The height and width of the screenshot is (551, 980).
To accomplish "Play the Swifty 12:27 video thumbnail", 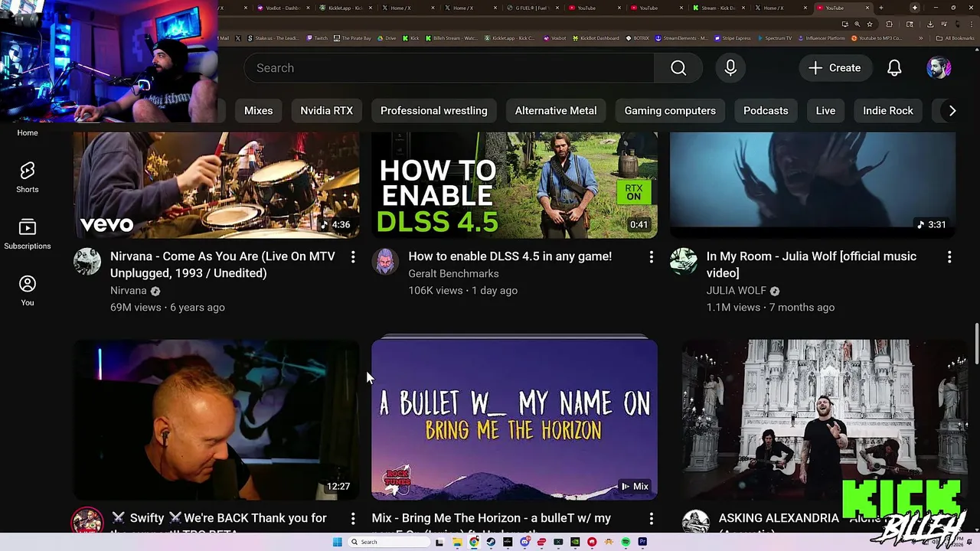I will coord(216,419).
